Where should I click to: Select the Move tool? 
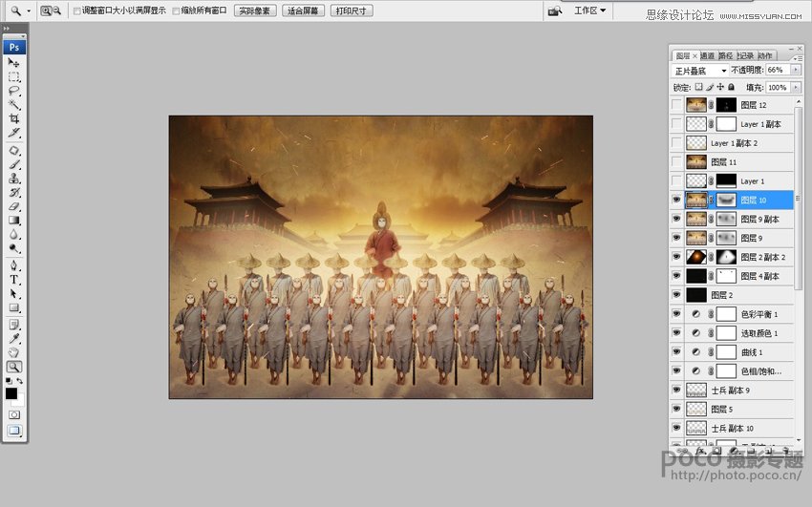(14, 63)
